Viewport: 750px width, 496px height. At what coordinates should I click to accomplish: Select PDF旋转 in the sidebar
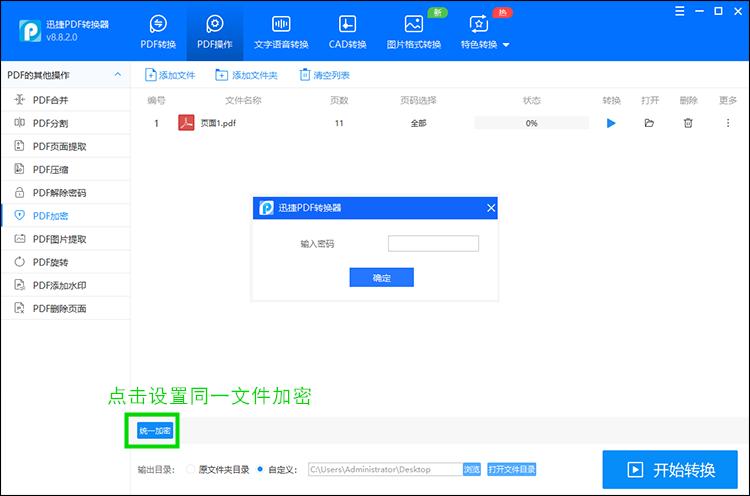click(x=65, y=262)
